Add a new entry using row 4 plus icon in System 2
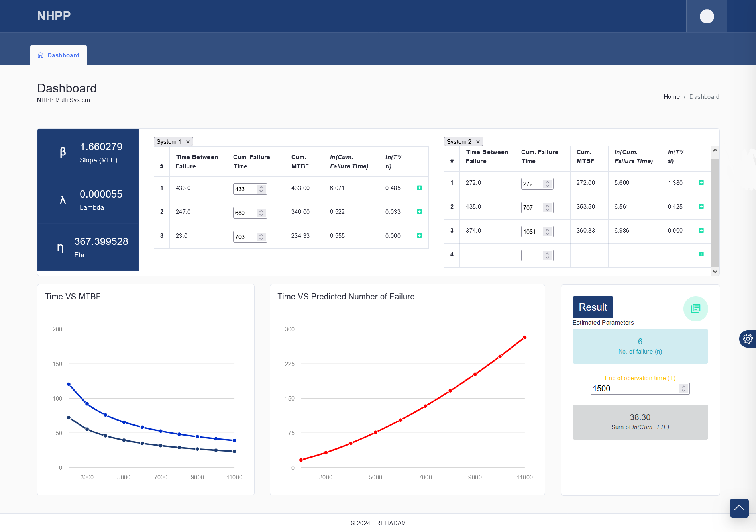 click(x=701, y=254)
